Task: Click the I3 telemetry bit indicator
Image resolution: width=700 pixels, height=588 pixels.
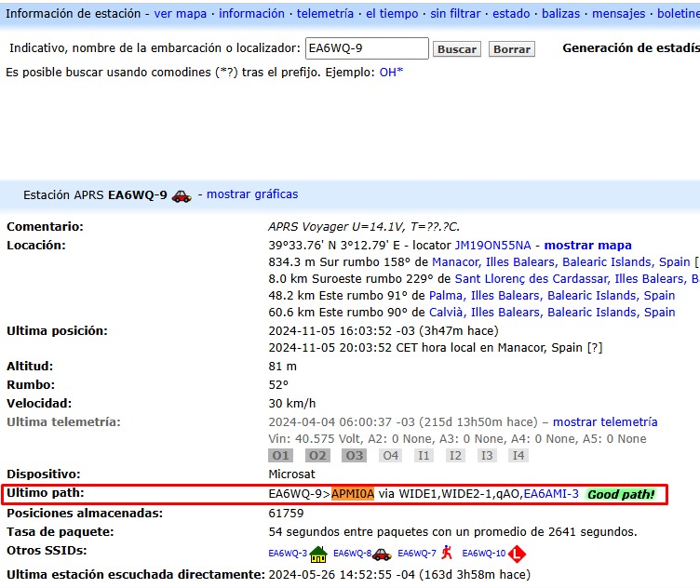Action: coord(487,456)
